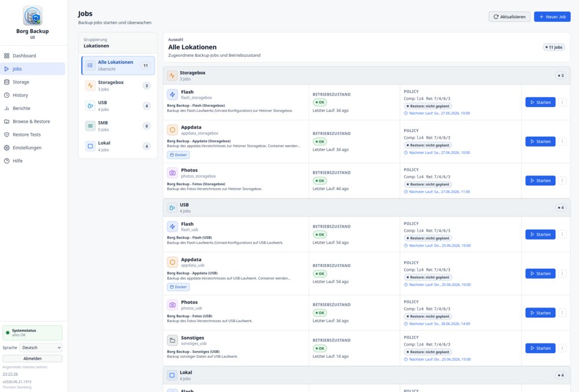579x392 pixels.
Task: Click the Abmelden logout button
Action: 32,358
